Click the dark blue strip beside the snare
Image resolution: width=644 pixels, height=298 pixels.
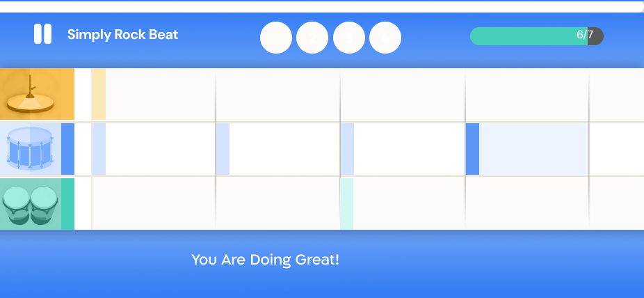[x=67, y=149]
